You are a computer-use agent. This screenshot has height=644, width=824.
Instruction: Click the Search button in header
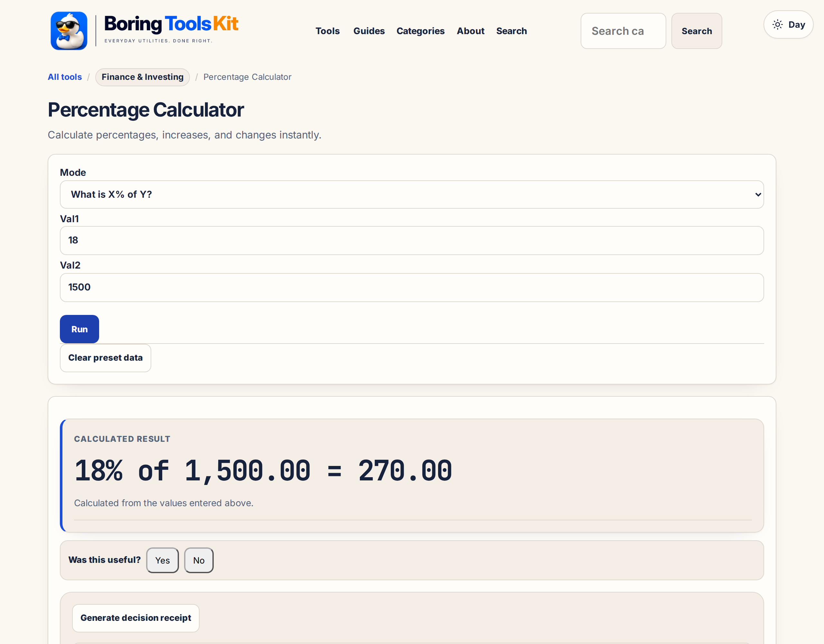click(697, 31)
